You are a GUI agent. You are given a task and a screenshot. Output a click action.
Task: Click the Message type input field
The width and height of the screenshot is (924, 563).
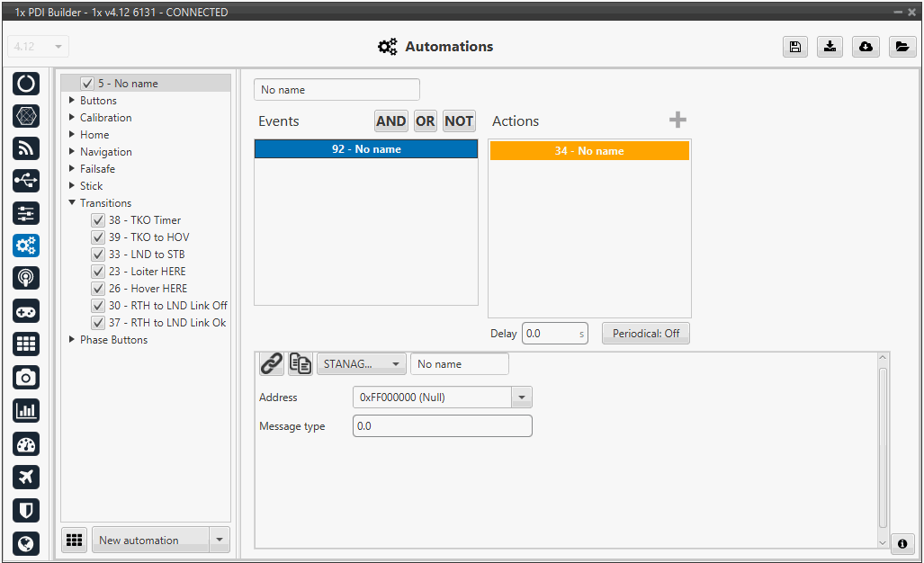442,426
